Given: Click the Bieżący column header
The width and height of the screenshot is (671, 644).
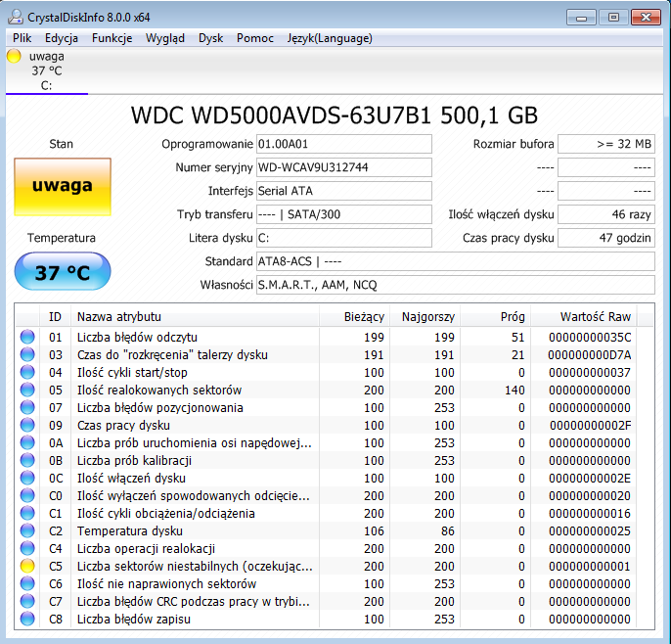Looking at the screenshot, I should click(354, 317).
